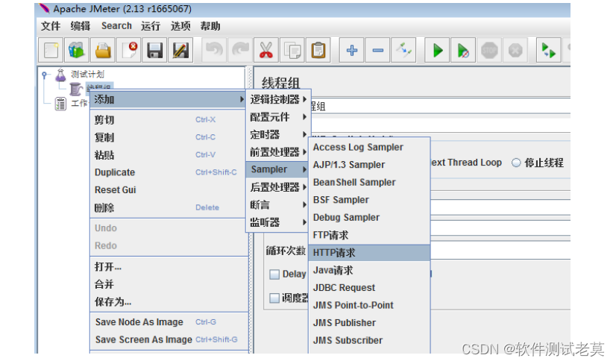Click the Collapse All minus icon
The width and height of the screenshot is (616, 364).
(x=378, y=50)
